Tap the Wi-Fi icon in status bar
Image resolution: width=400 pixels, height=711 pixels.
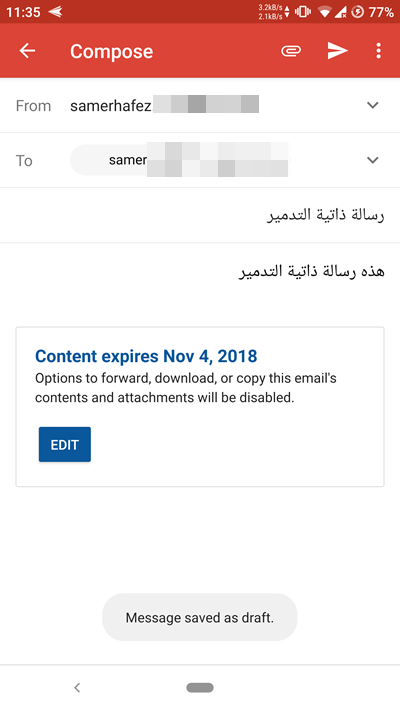(324, 12)
